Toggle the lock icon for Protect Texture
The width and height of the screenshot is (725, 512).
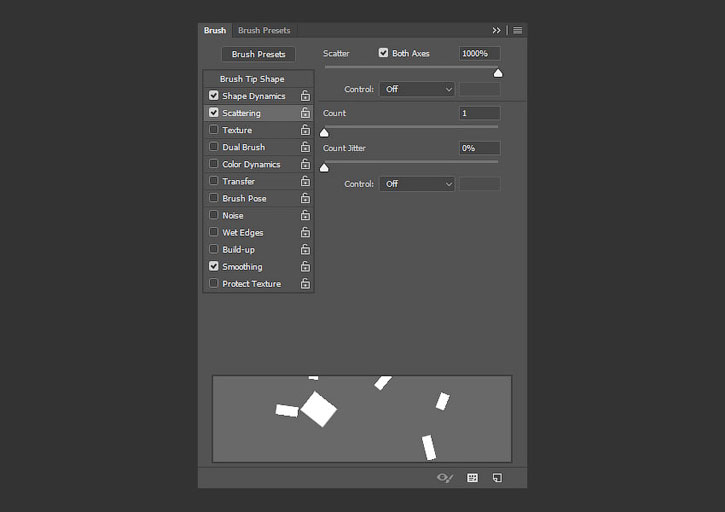pos(305,284)
